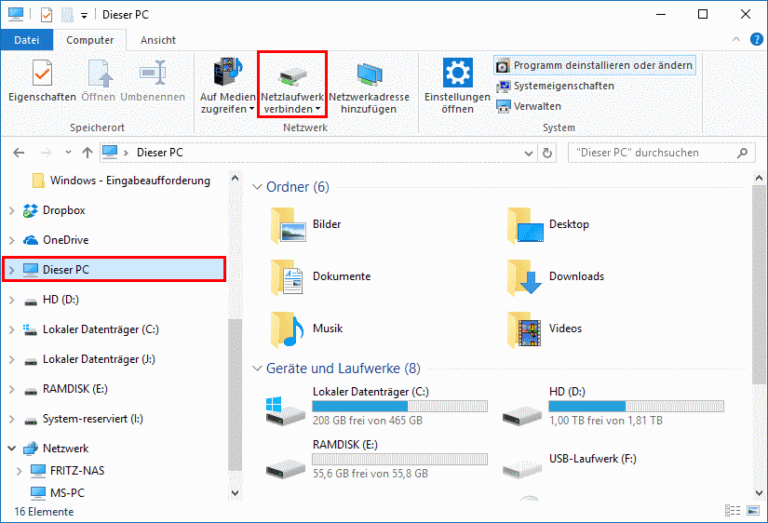The height and width of the screenshot is (523, 768).
Task: Click Netzwerkadresse hinzufügen icon
Action: click(369, 74)
